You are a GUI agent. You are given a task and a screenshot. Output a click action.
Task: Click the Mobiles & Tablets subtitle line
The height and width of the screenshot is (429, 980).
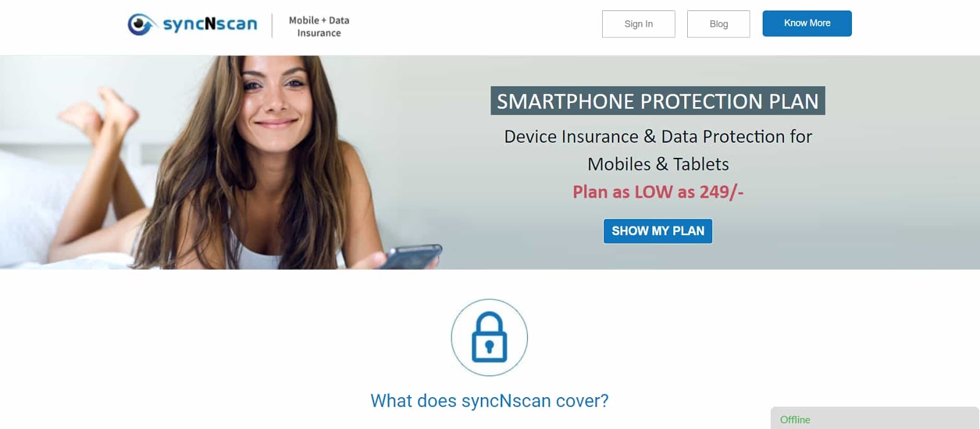point(658,164)
